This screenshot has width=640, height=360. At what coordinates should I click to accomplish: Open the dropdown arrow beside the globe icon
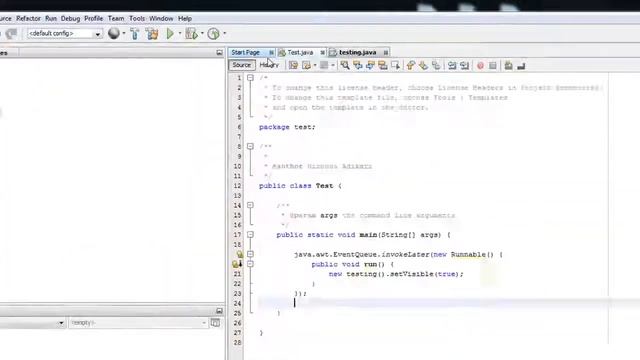124,33
